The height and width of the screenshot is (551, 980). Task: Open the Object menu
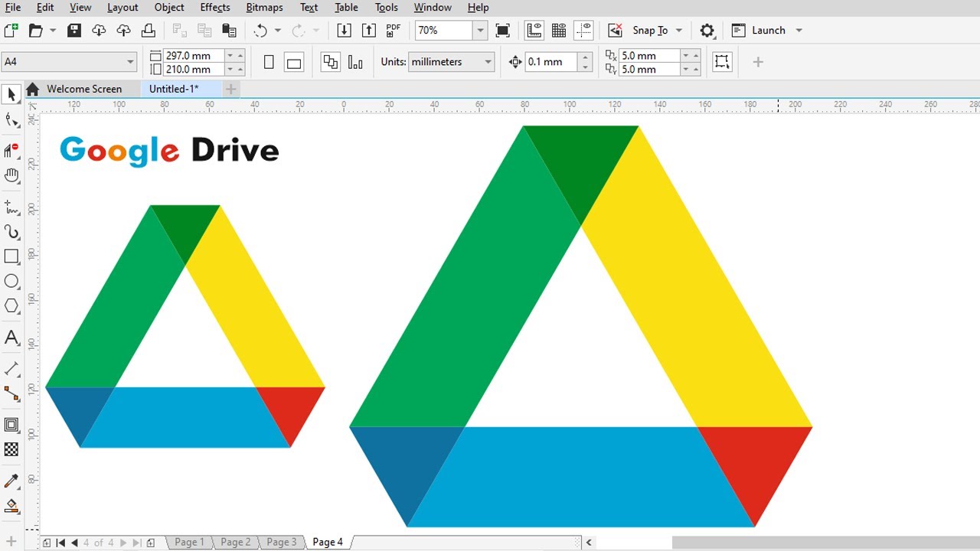click(x=169, y=8)
